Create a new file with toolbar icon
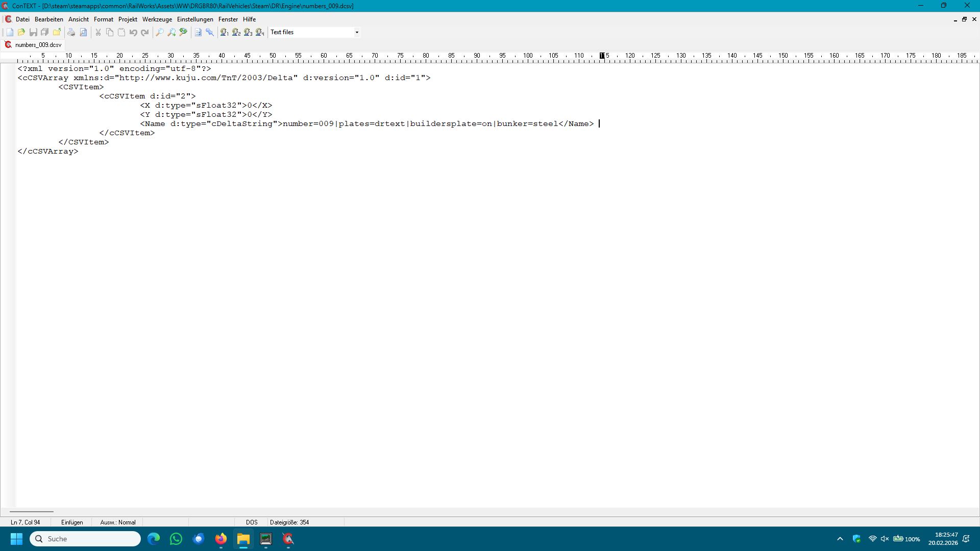980x551 pixels. [10, 32]
